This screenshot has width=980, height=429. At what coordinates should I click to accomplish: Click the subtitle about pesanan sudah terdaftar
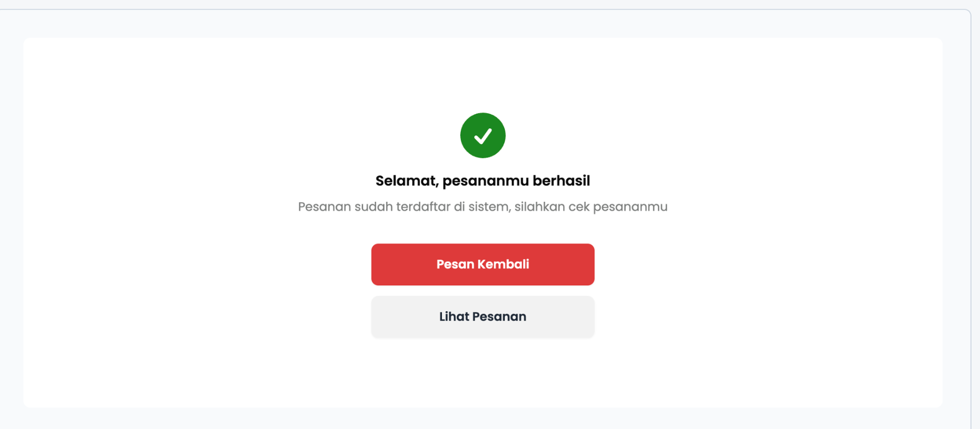[483, 207]
